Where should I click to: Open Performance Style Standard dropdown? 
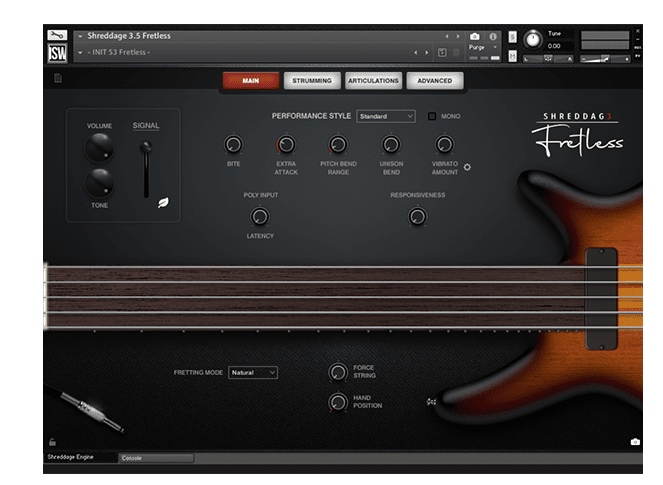tap(386, 116)
